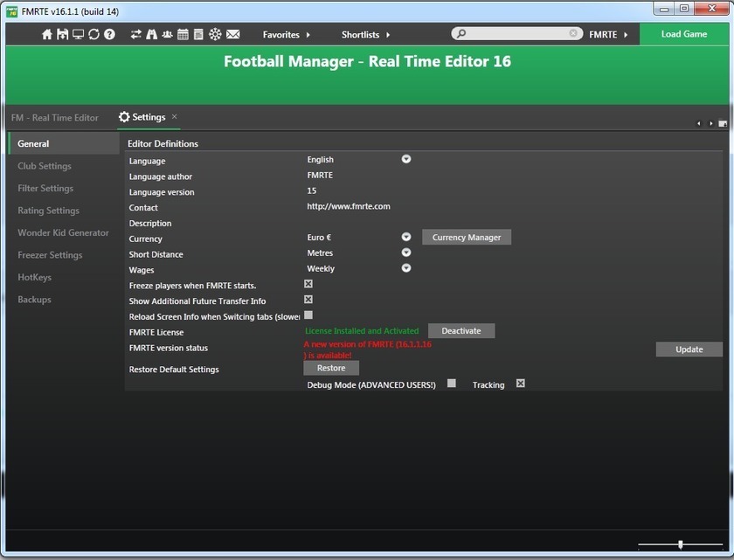Open the Freezer snowflake icon
Screen dimensions: 734x560
(215, 34)
